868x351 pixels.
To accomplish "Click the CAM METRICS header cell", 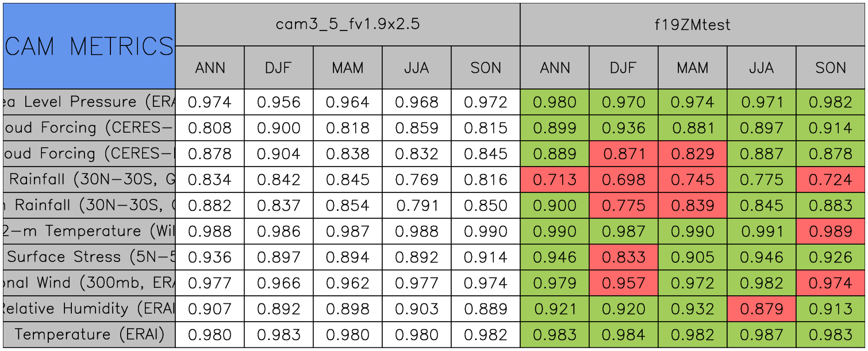I will [x=89, y=46].
